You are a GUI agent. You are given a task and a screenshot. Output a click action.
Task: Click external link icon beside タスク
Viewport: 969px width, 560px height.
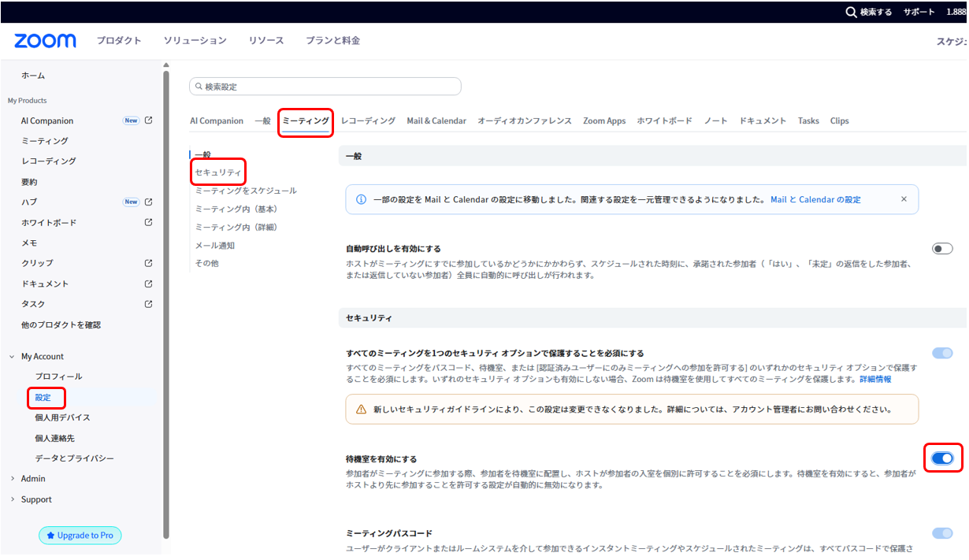(x=149, y=304)
